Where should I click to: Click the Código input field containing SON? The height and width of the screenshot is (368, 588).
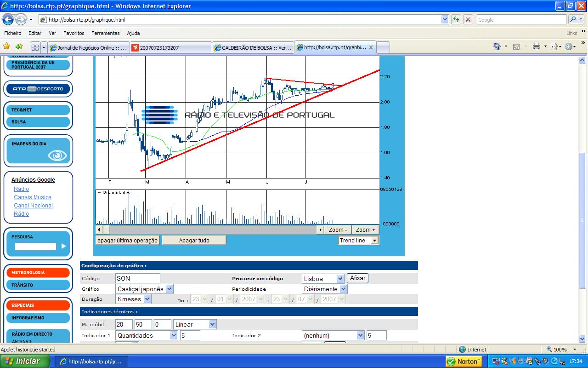pos(138,278)
